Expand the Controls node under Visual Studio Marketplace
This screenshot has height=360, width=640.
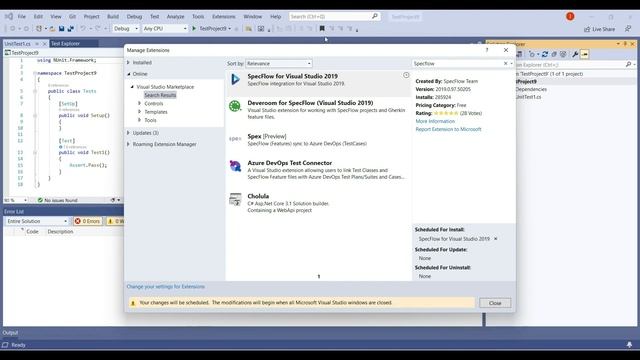pos(140,103)
